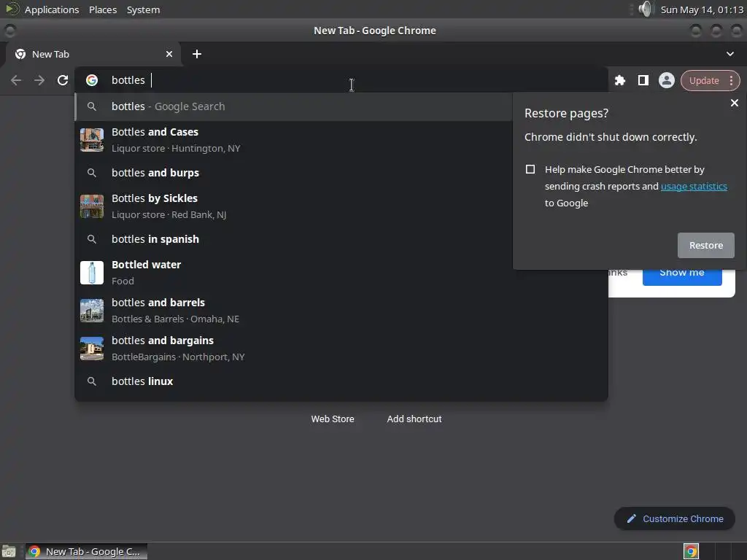Click the New Tab - Google Chrome taskbar button

click(86, 551)
